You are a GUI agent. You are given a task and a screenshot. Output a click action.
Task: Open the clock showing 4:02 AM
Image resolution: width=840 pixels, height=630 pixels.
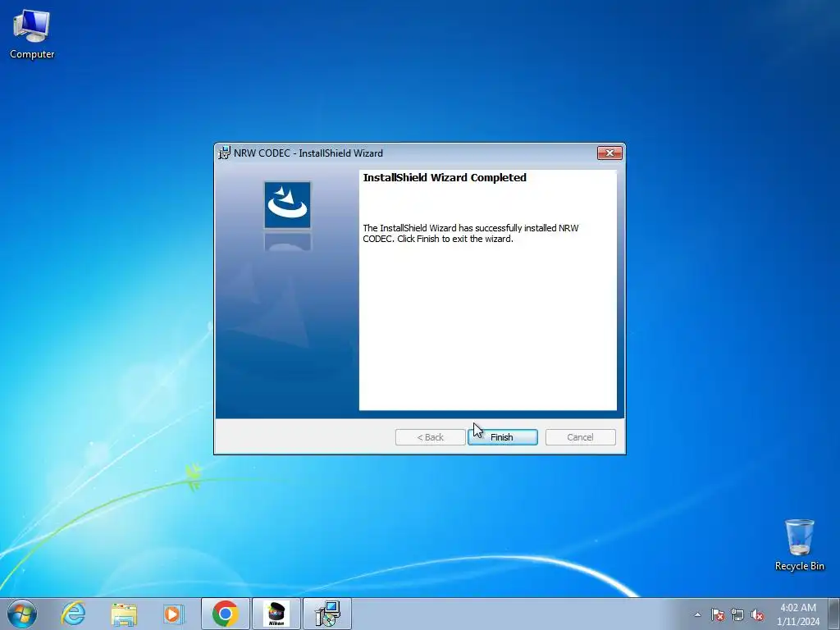click(798, 614)
